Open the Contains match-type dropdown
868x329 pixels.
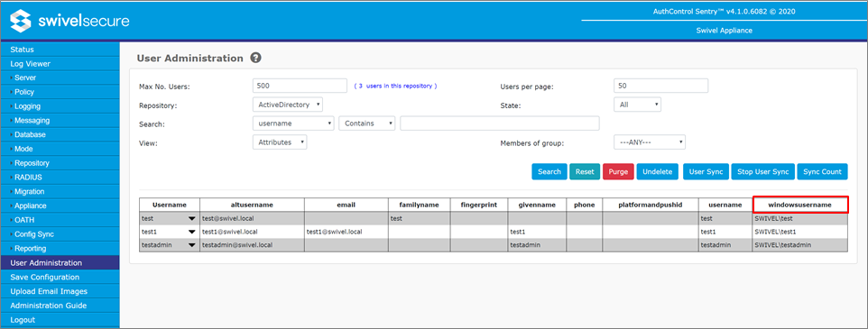[367, 123]
